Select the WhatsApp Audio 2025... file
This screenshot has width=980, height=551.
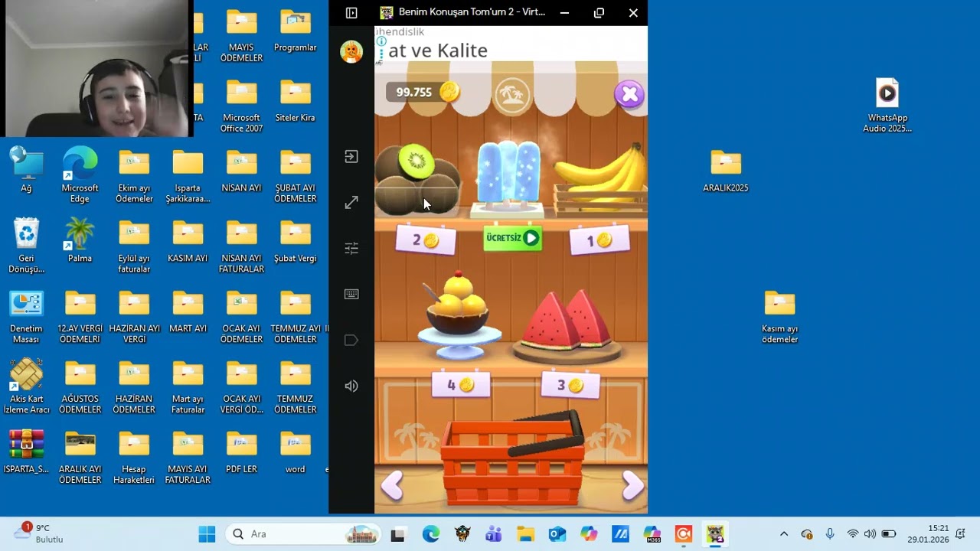(x=887, y=106)
